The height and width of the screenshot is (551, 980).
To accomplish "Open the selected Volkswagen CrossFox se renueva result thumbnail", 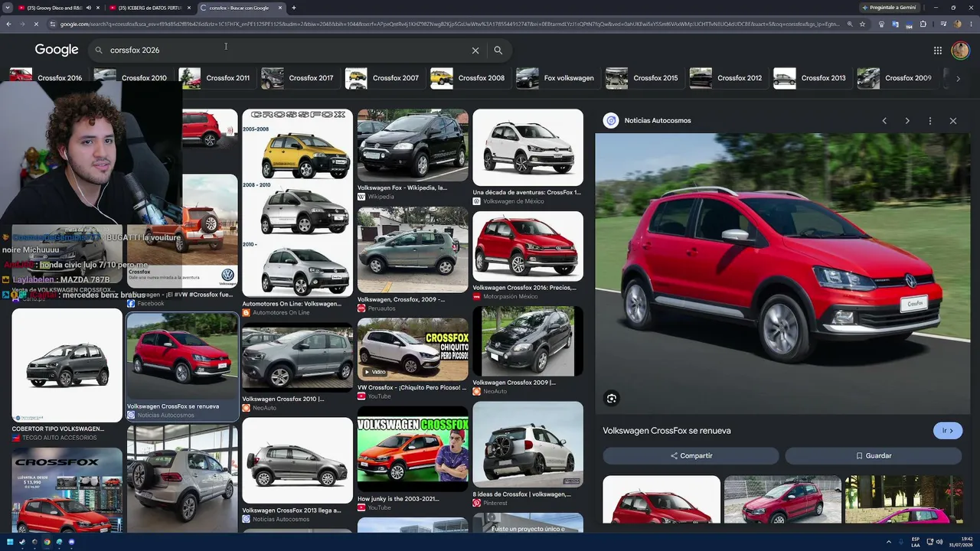I will point(182,357).
